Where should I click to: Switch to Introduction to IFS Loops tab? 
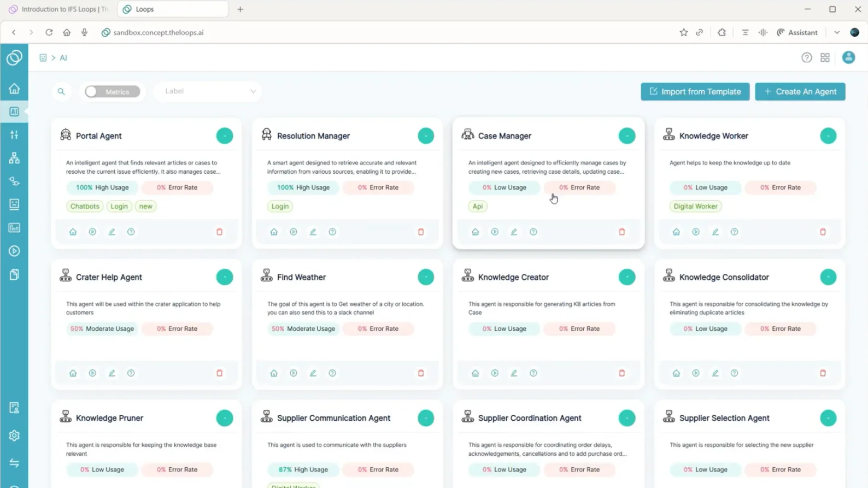coord(60,9)
